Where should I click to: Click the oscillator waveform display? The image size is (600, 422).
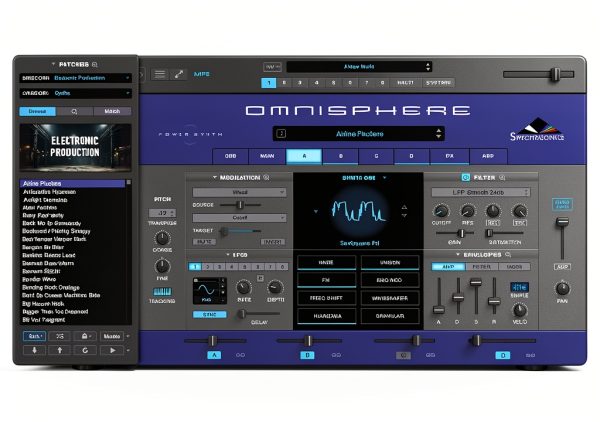(x=359, y=212)
